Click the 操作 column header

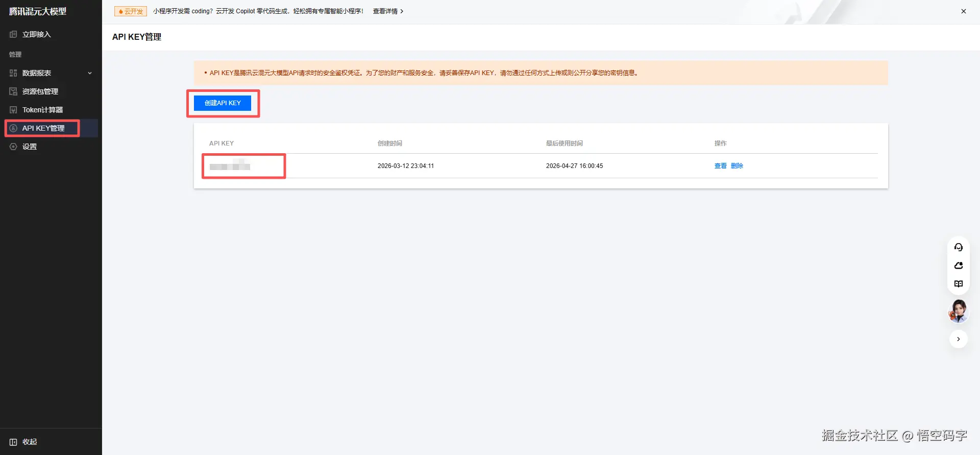[720, 143]
